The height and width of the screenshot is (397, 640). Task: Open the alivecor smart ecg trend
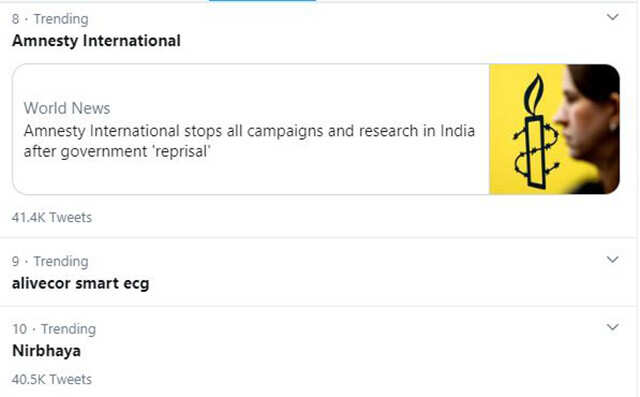[80, 283]
